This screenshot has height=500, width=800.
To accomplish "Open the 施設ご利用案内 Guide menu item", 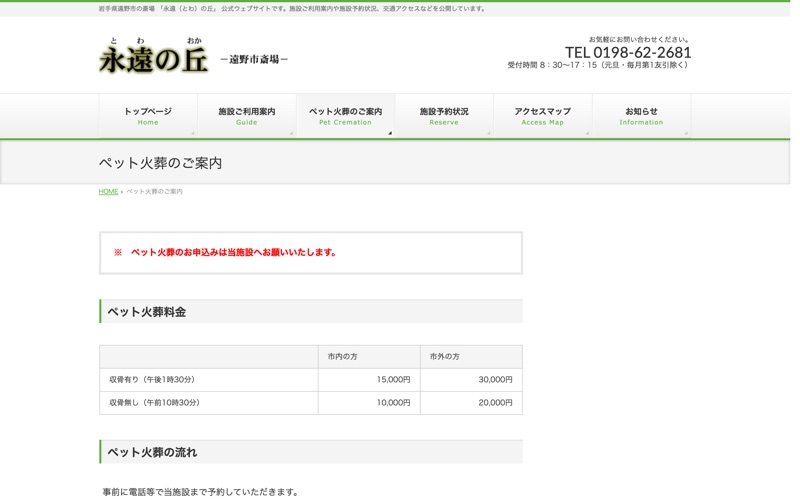I will tap(247, 116).
